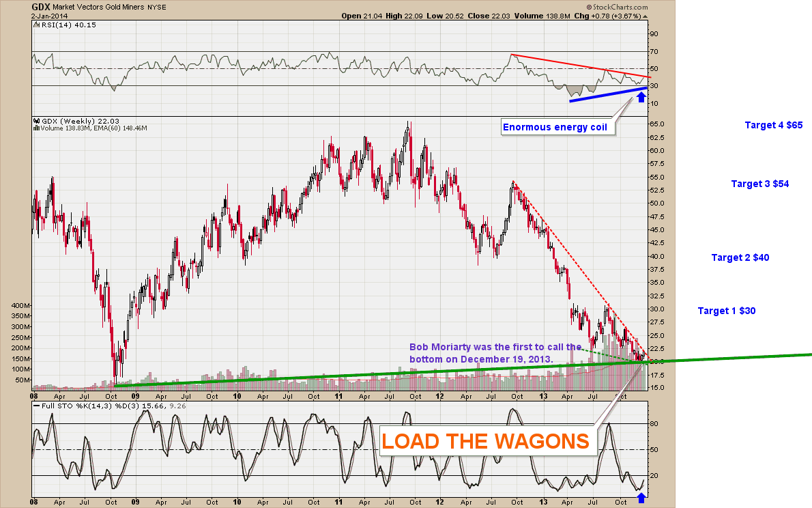Click the GDX (Weekly) 22.03 legend label
The image size is (812, 508).
81,122
